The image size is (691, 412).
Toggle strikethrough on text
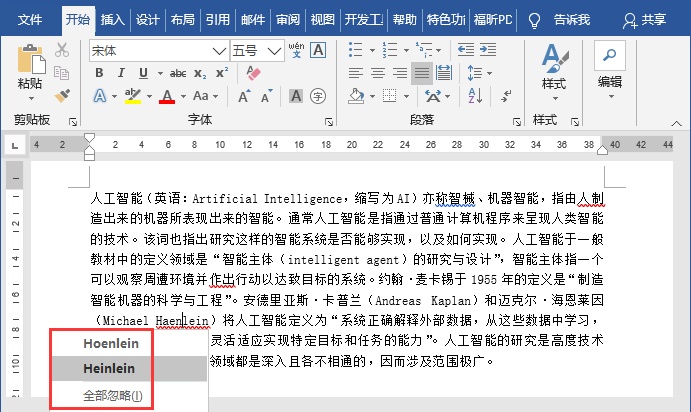[x=178, y=73]
